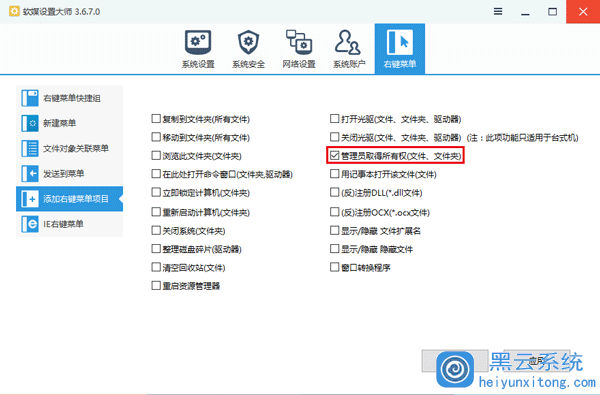Enable 复制到文件夹(所有文件) checkbox
The width and height of the screenshot is (600, 395).
(156, 119)
